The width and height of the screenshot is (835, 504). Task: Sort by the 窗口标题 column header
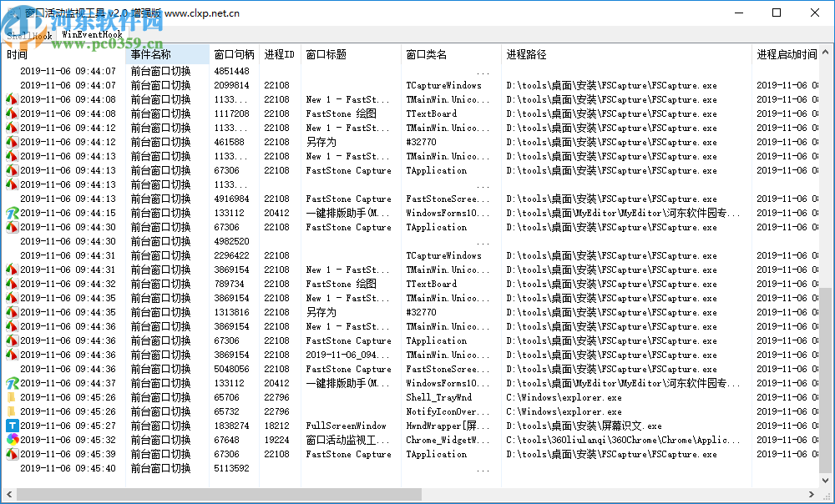pyautogui.click(x=351, y=54)
